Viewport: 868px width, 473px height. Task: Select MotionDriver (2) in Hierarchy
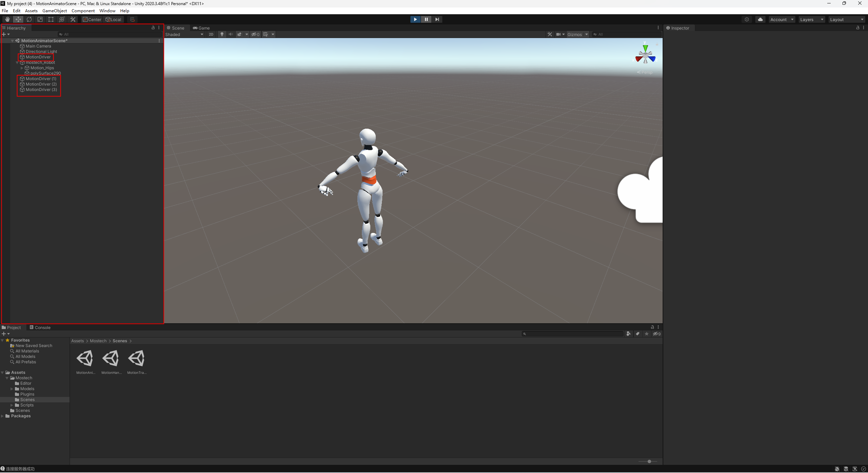(x=41, y=84)
